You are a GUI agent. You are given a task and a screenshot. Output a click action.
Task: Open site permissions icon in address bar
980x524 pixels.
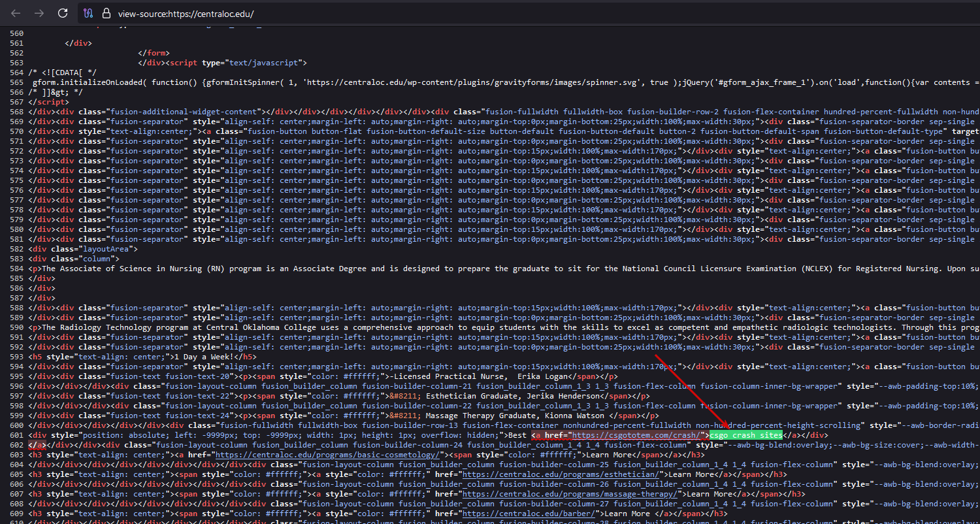[x=88, y=13]
